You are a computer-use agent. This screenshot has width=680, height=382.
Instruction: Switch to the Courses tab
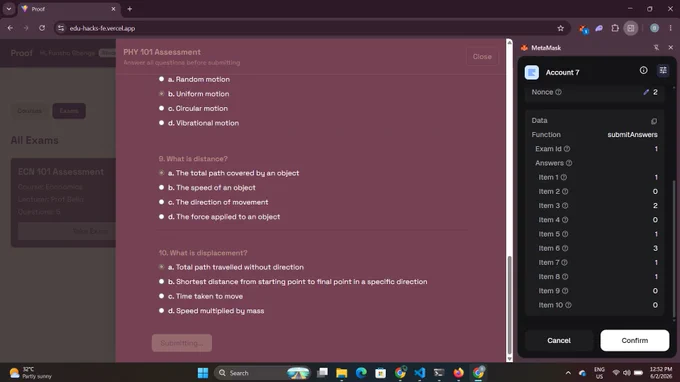point(29,111)
